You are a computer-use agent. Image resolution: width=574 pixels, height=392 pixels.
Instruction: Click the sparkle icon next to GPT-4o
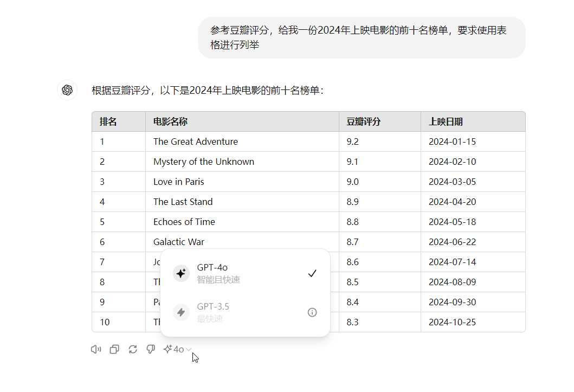(x=181, y=273)
